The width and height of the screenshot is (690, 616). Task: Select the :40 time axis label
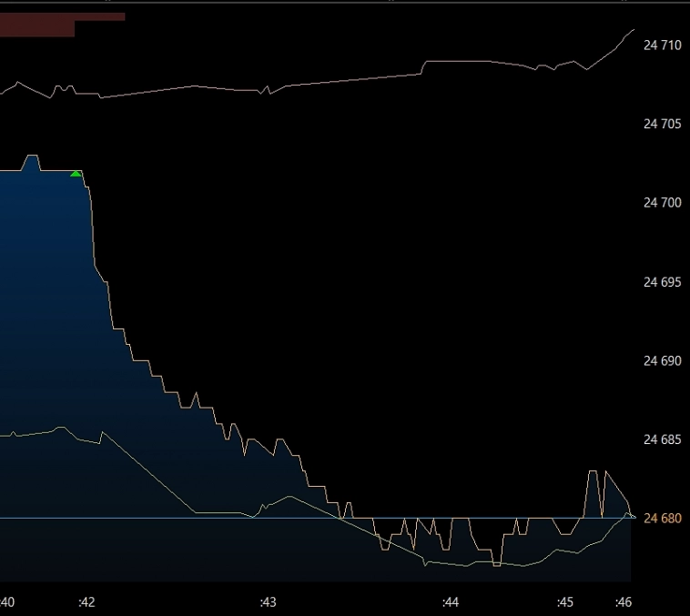7,602
